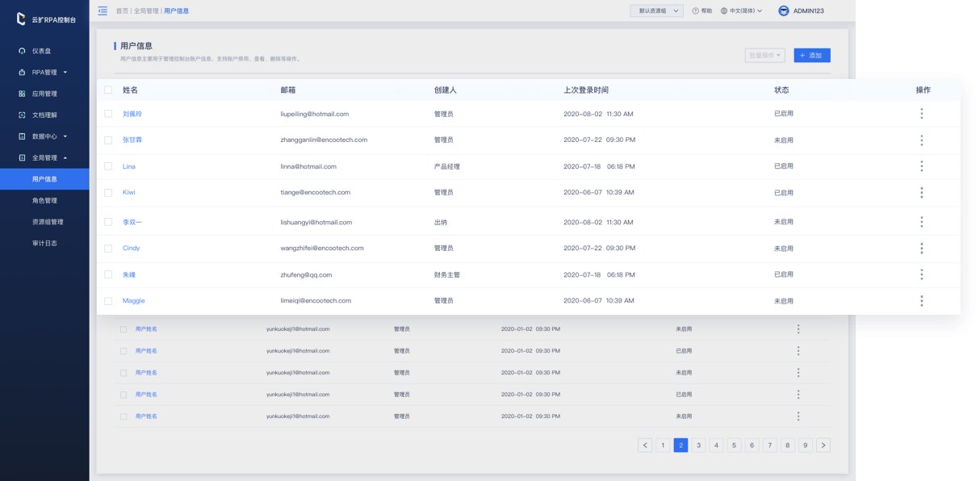Go to pagination page 3
Image resolution: width=980 pixels, height=481 pixels.
point(698,445)
